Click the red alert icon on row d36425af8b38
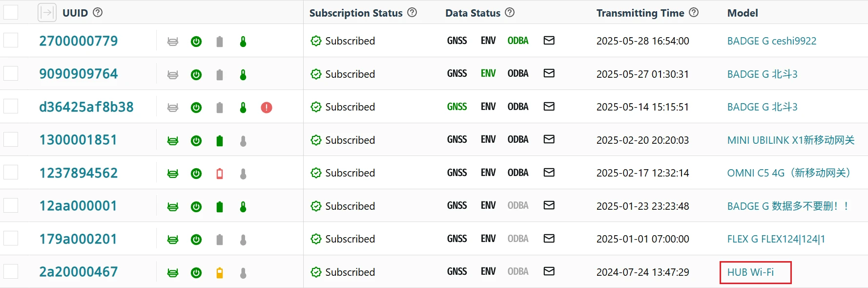The image size is (868, 288). click(x=266, y=108)
